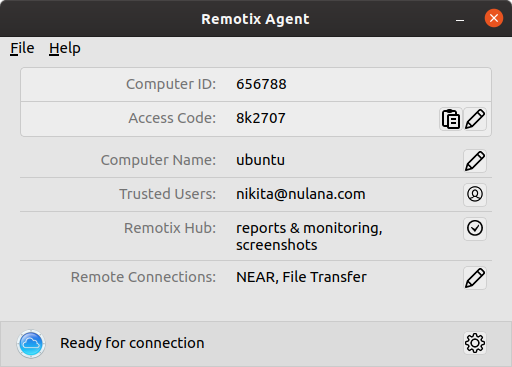The height and width of the screenshot is (367, 512).
Task: Click the Computer ID label
Action: click(171, 84)
